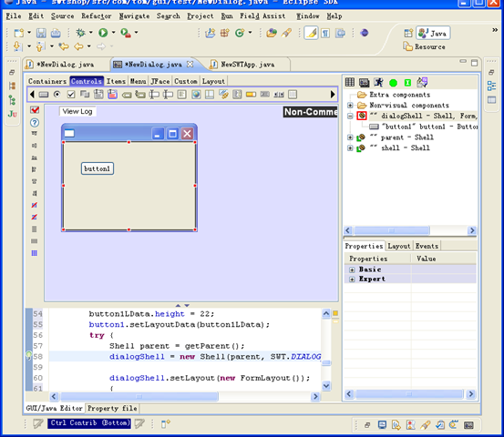The image size is (504, 437).
Task: Click the View Log button
Action: pyautogui.click(x=77, y=111)
